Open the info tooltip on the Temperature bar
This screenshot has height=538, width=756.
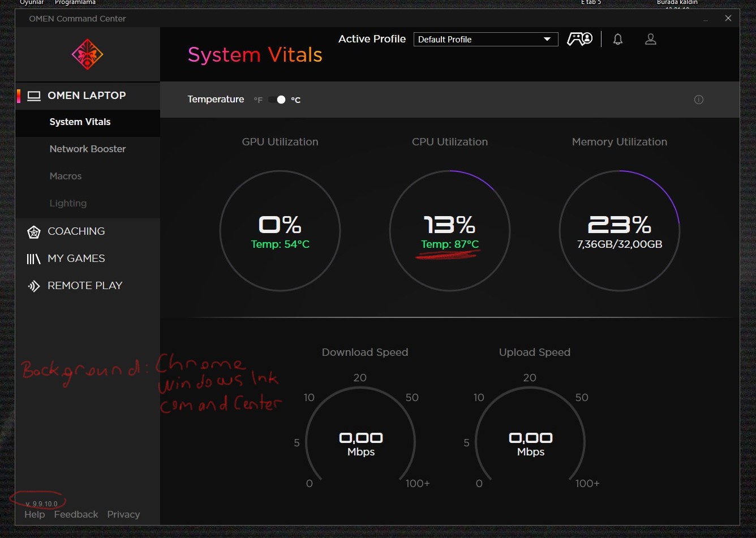coord(699,99)
